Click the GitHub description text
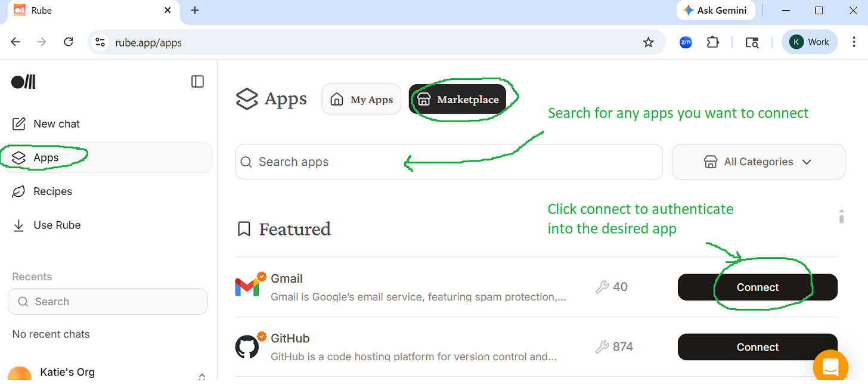This screenshot has width=868, height=384. (x=414, y=357)
